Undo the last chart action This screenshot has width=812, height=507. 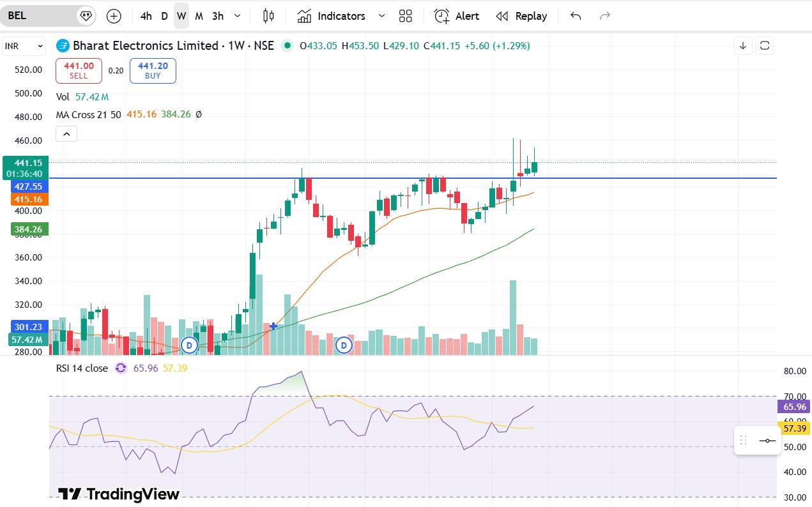tap(576, 16)
